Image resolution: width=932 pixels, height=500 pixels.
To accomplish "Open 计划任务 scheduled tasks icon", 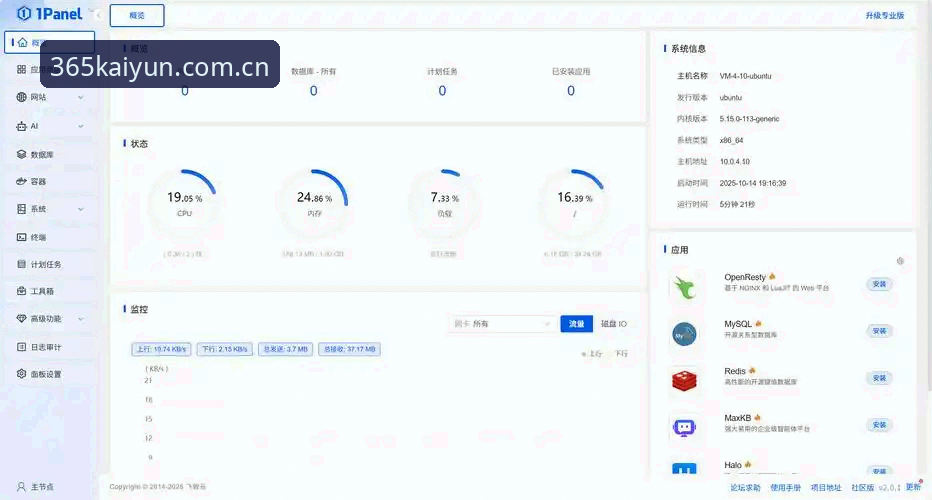I will point(21,264).
